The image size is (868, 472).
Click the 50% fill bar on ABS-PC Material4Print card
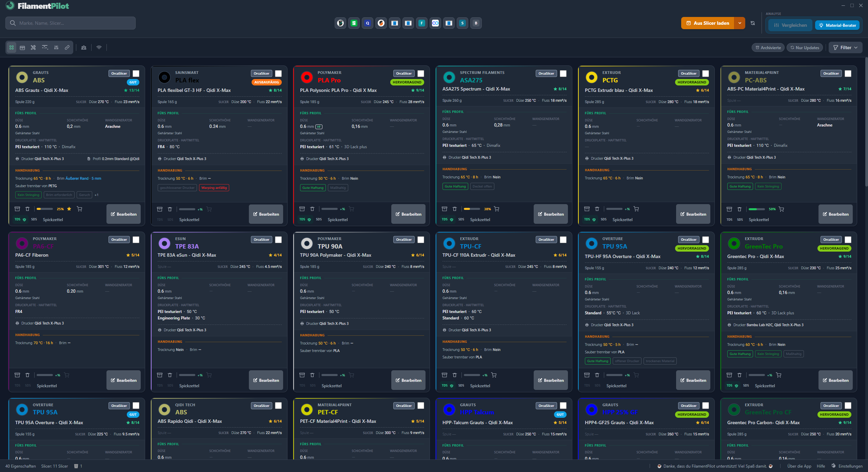[757, 209]
